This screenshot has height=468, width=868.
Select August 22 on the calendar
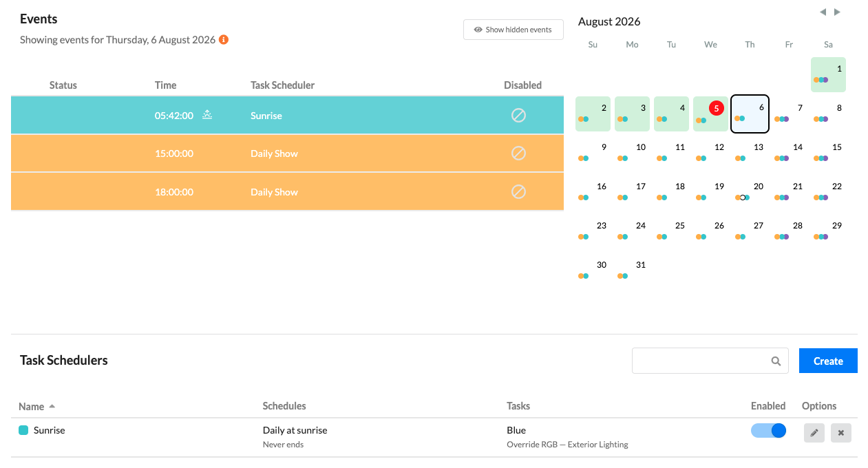pyautogui.click(x=828, y=192)
